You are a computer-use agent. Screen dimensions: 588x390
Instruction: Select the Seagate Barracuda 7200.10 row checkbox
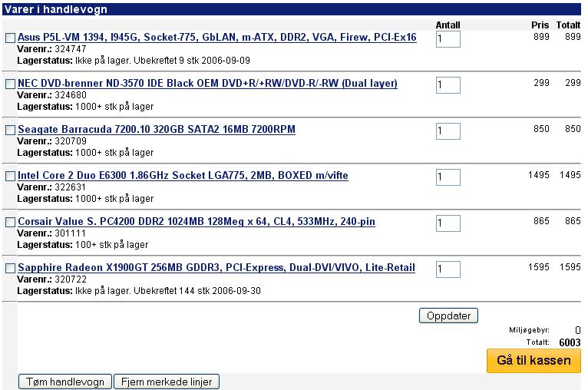[11, 130]
